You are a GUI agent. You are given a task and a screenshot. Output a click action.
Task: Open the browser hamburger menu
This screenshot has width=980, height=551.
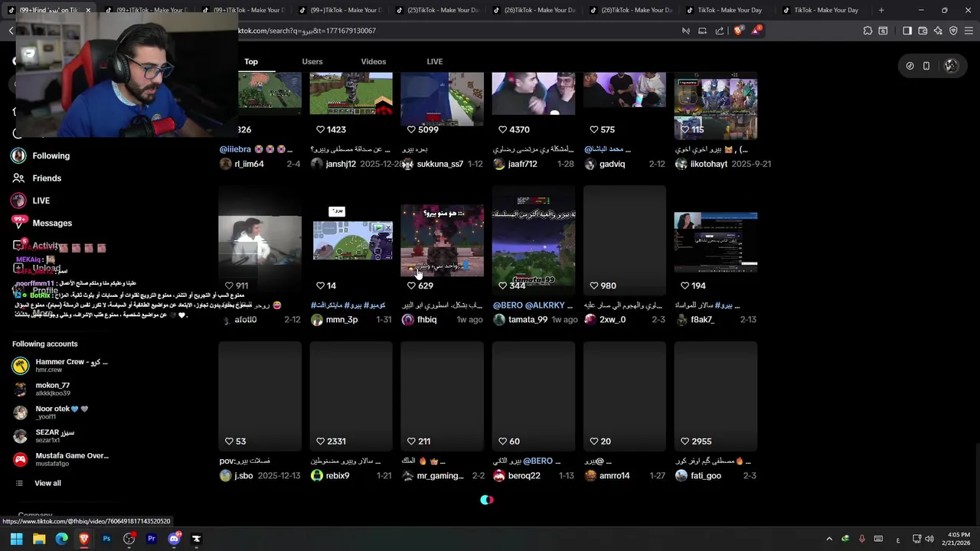click(969, 31)
